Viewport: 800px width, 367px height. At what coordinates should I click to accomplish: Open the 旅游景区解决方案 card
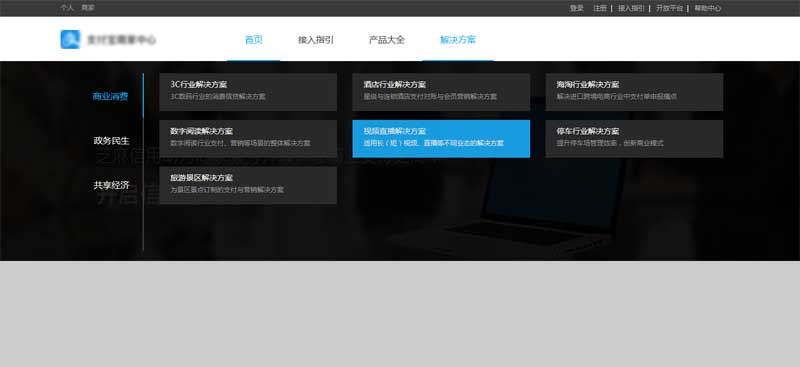[248, 185]
